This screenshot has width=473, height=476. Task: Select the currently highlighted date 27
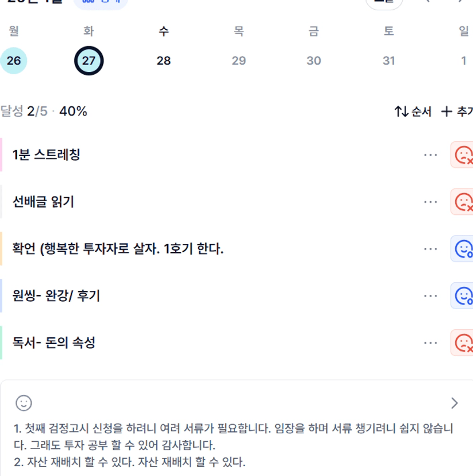click(89, 61)
